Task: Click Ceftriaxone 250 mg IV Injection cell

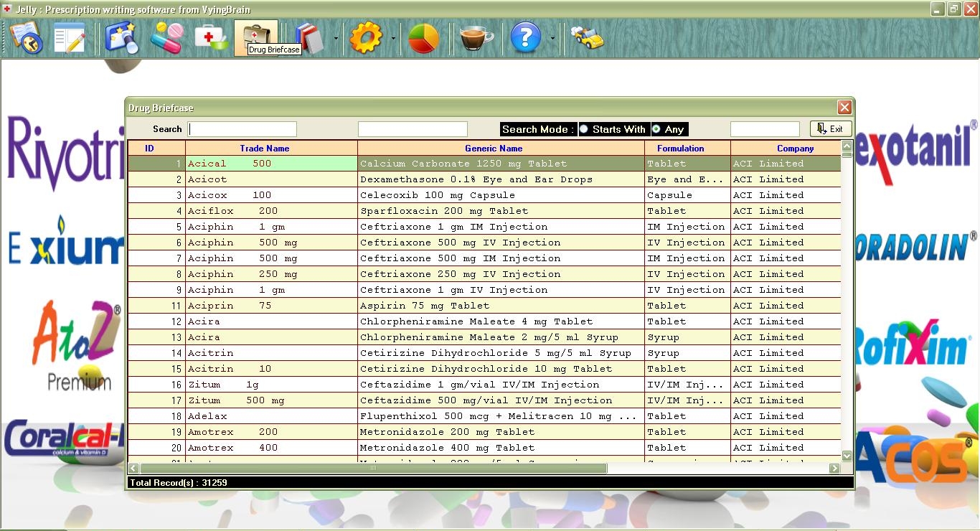Action: (x=501, y=274)
